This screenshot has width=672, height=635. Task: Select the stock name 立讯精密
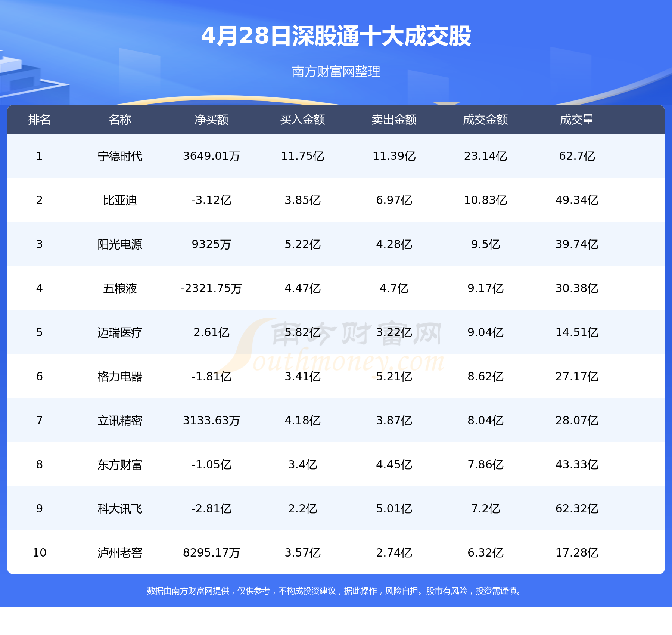click(120, 421)
